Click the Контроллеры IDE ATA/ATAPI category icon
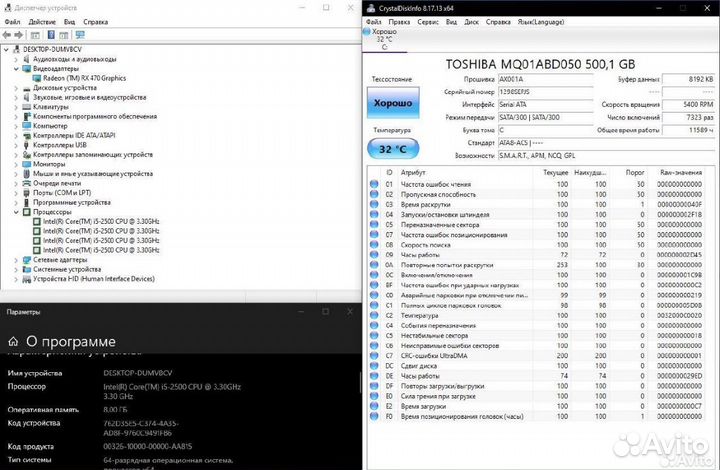The height and width of the screenshot is (470, 720). click(26, 135)
